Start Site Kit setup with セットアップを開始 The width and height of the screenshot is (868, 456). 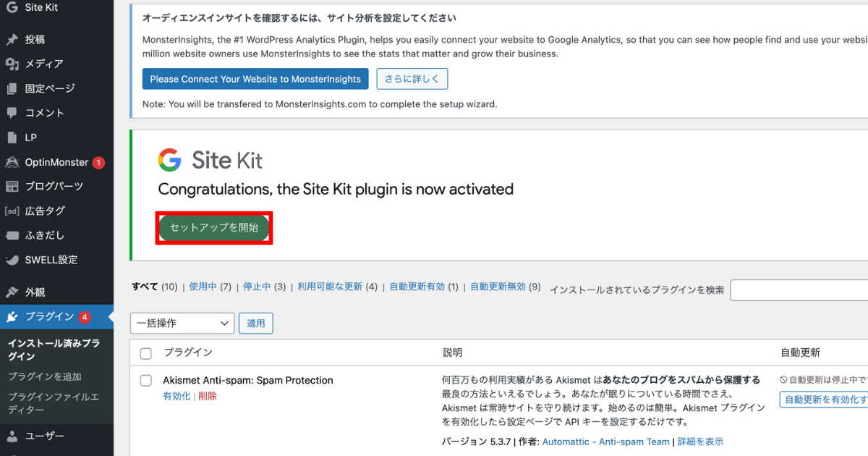coord(214,228)
